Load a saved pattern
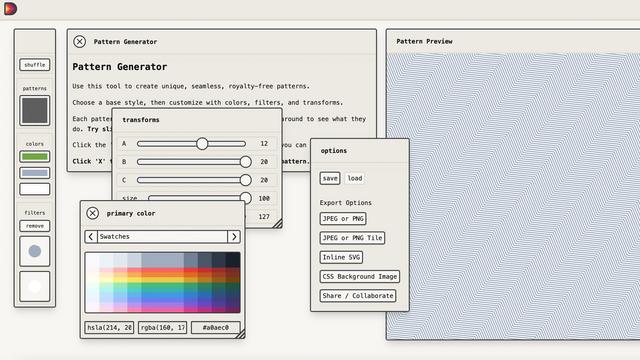The height and width of the screenshot is (360, 640). click(355, 178)
